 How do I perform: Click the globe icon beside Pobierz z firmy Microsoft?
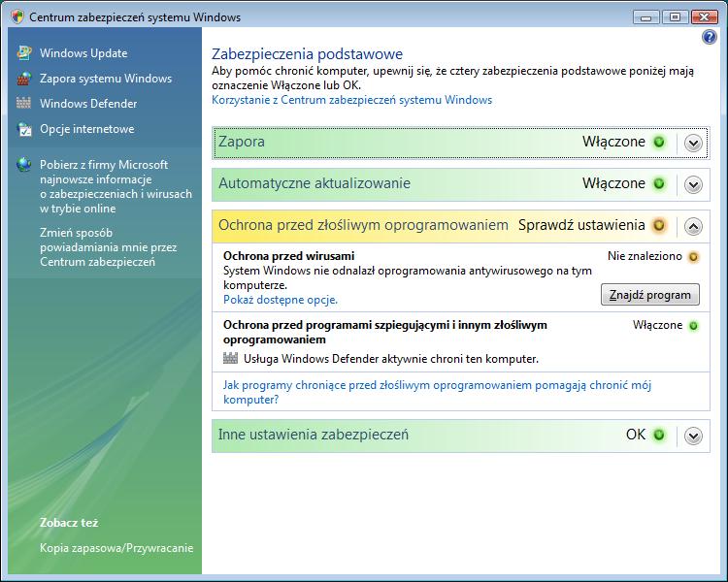23,164
